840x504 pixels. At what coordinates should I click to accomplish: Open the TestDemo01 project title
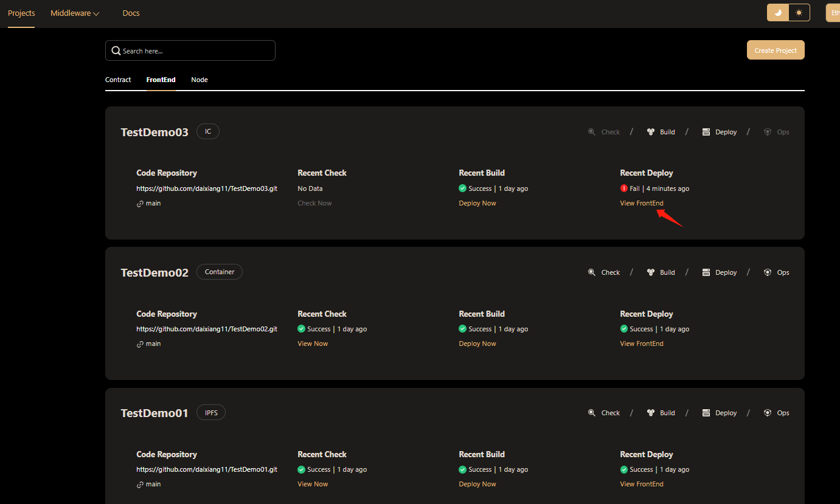pyautogui.click(x=154, y=413)
